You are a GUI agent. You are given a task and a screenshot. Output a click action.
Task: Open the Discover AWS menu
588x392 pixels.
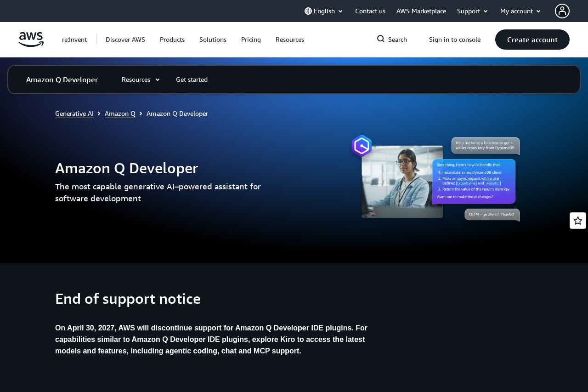click(125, 40)
